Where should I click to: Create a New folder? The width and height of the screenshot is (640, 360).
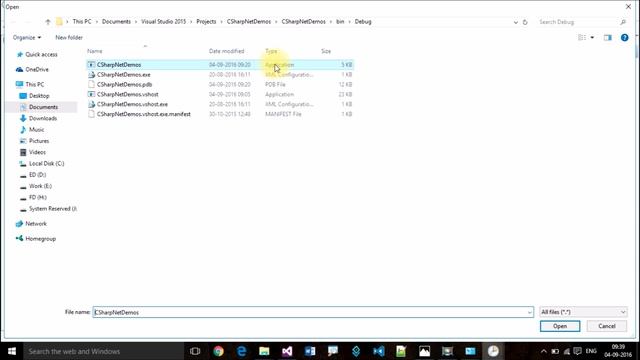click(x=69, y=38)
